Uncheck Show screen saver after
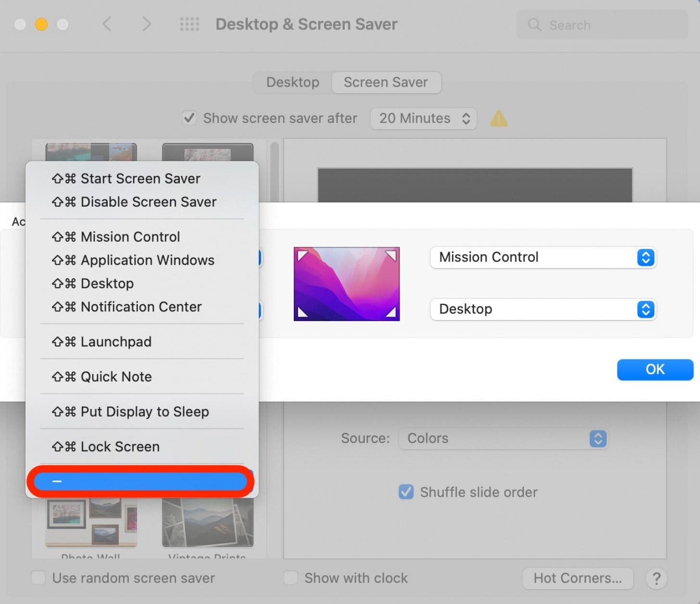 (x=189, y=118)
